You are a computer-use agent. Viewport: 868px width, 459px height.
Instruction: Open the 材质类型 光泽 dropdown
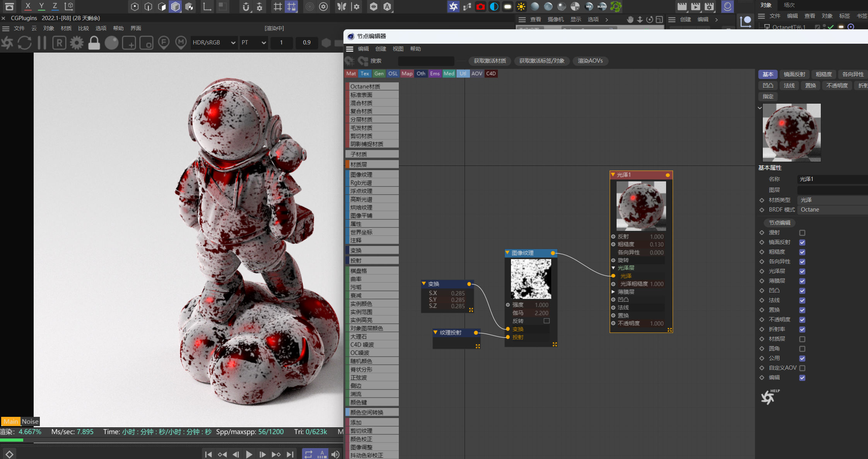[x=833, y=200]
